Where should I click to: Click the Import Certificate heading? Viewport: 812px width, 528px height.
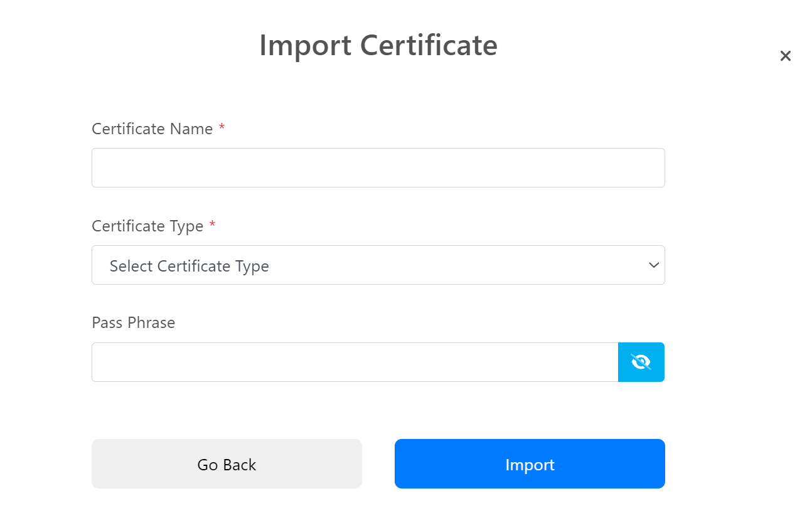378,45
